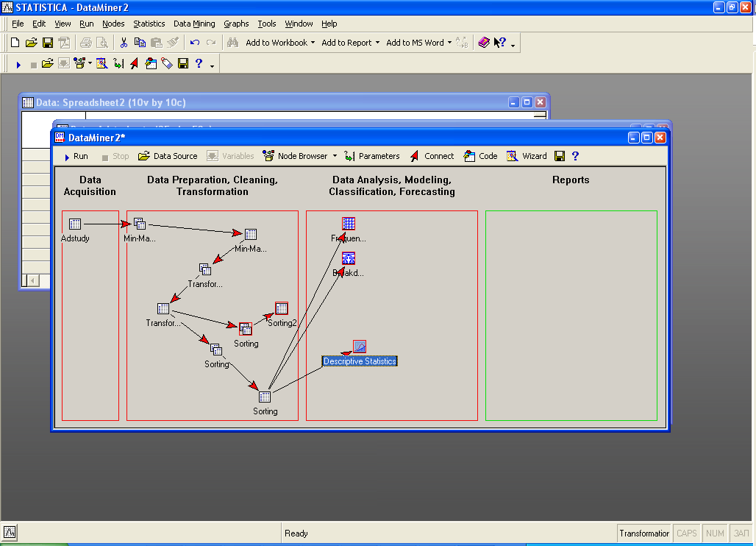Open the DataMiner window help question mark

[x=575, y=156]
